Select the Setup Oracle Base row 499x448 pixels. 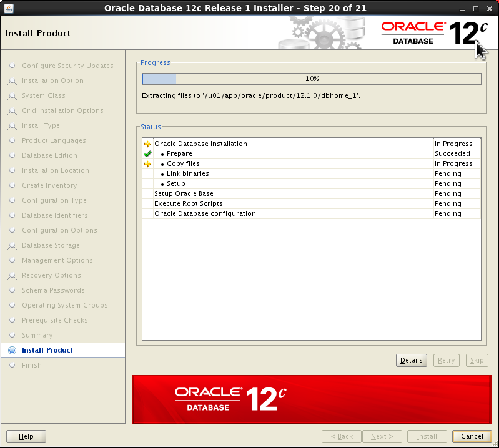coord(312,193)
